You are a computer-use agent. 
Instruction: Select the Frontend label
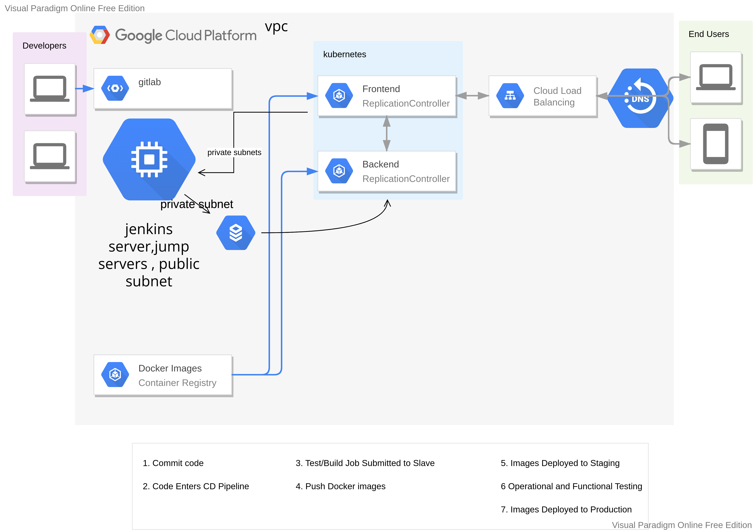pos(381,89)
